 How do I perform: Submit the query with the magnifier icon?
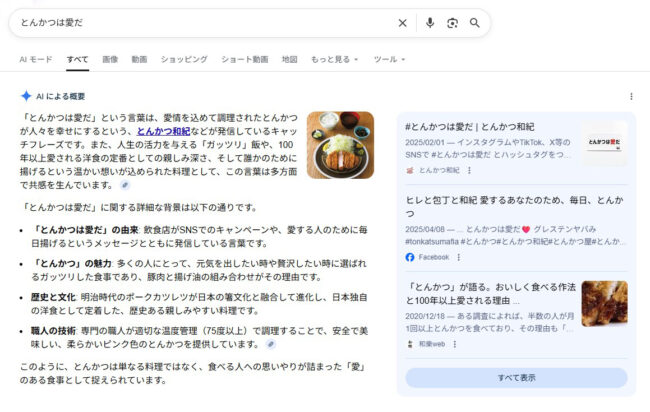[x=475, y=23]
